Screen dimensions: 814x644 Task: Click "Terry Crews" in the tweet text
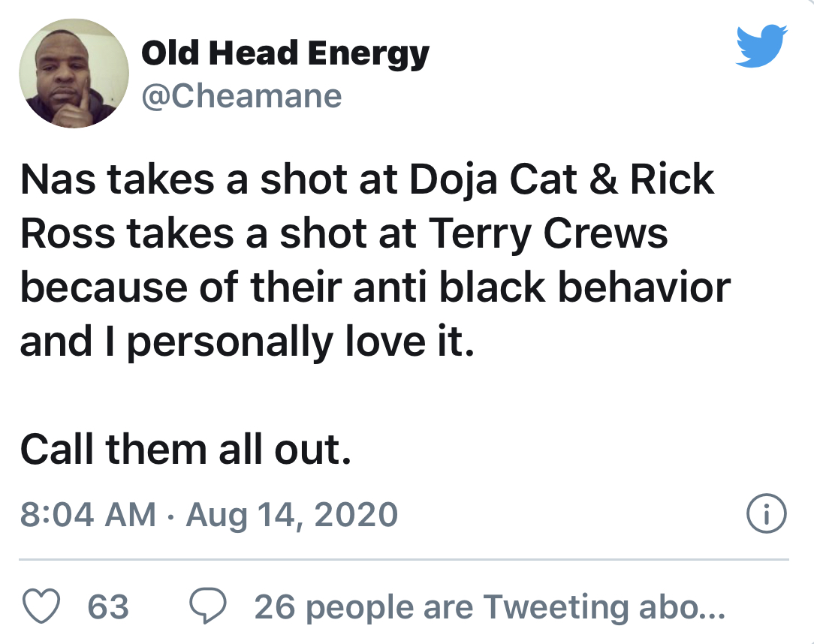point(547,234)
